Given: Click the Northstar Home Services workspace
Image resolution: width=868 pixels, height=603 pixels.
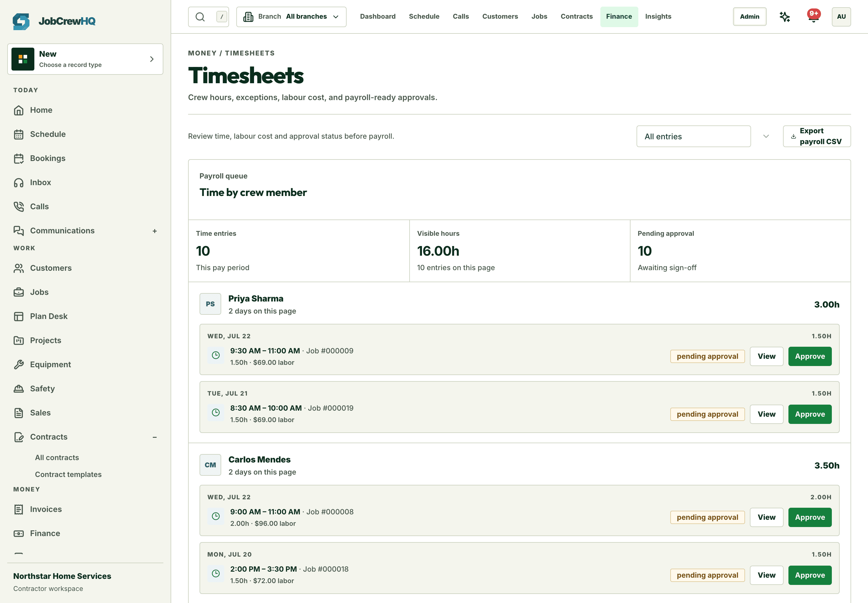Looking at the screenshot, I should point(62,582).
